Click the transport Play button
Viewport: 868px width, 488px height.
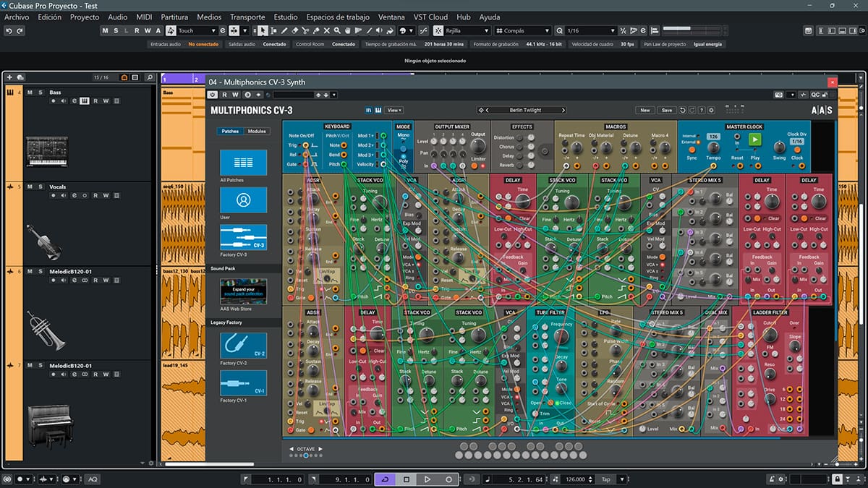click(x=427, y=479)
